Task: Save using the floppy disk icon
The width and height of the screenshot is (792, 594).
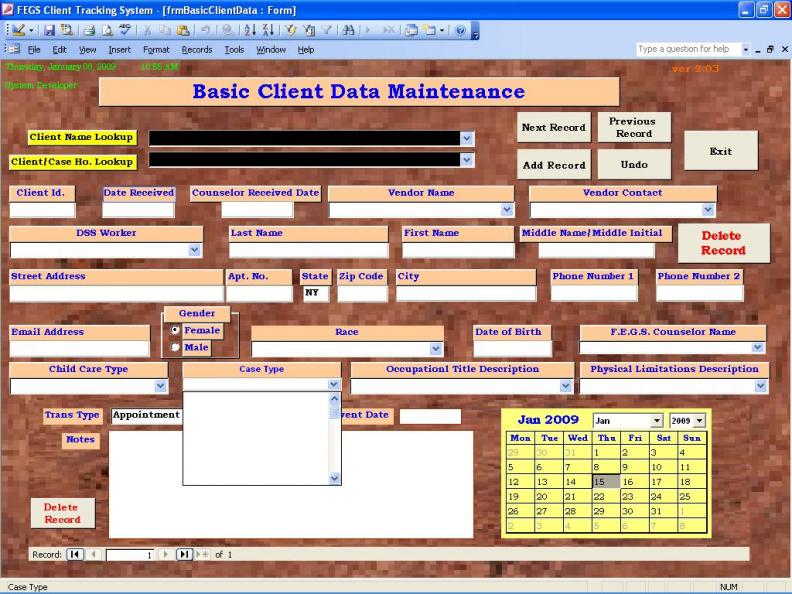Action: [49, 30]
